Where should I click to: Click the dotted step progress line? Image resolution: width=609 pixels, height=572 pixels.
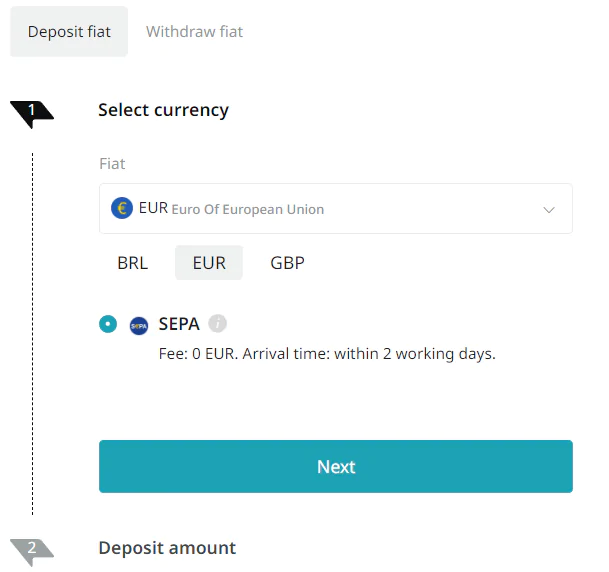[33, 334]
